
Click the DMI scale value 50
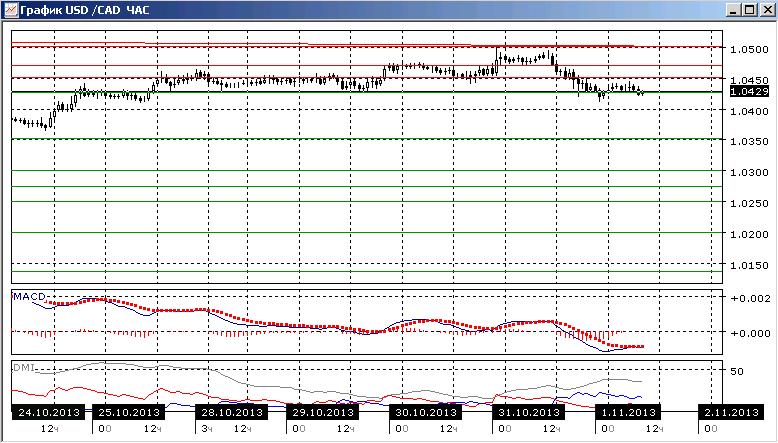[x=737, y=372]
